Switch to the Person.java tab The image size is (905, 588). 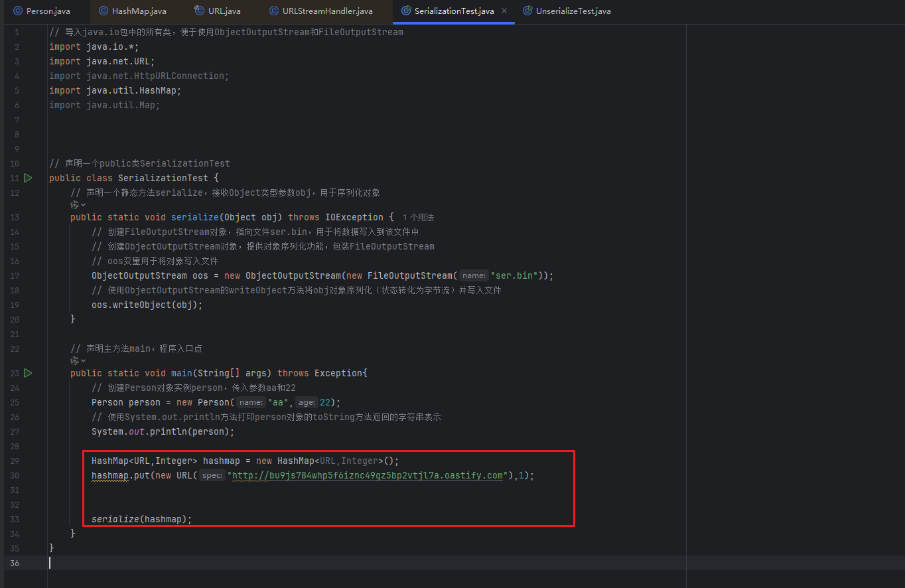click(48, 11)
